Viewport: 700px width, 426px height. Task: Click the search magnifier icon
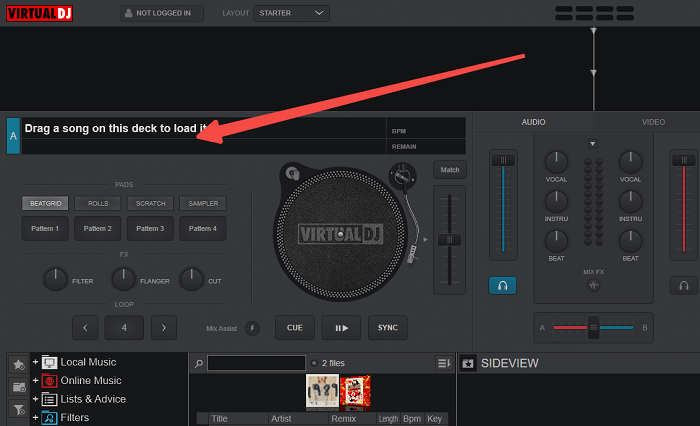(x=199, y=363)
